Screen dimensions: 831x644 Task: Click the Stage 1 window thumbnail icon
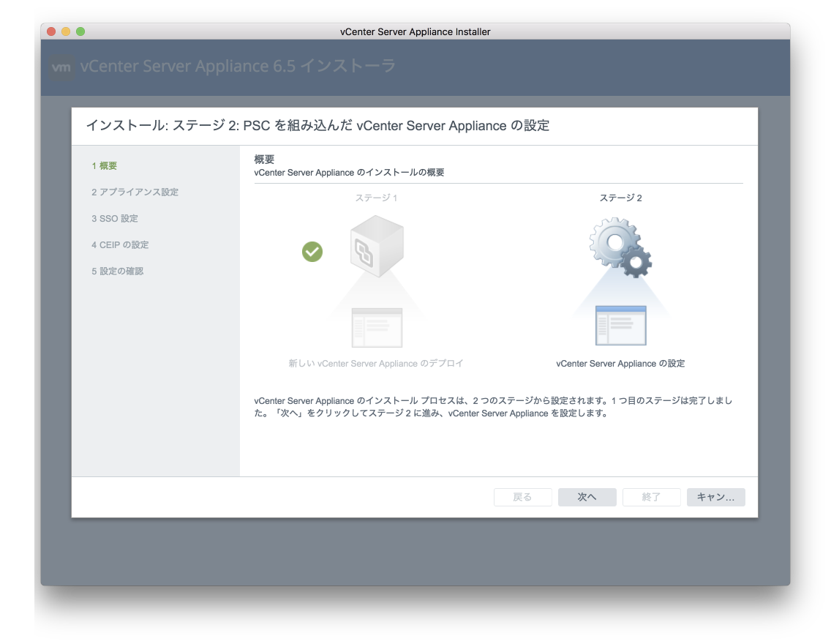(377, 326)
